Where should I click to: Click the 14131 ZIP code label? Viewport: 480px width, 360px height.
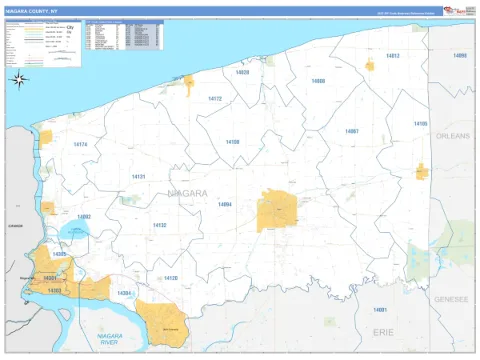(x=138, y=177)
